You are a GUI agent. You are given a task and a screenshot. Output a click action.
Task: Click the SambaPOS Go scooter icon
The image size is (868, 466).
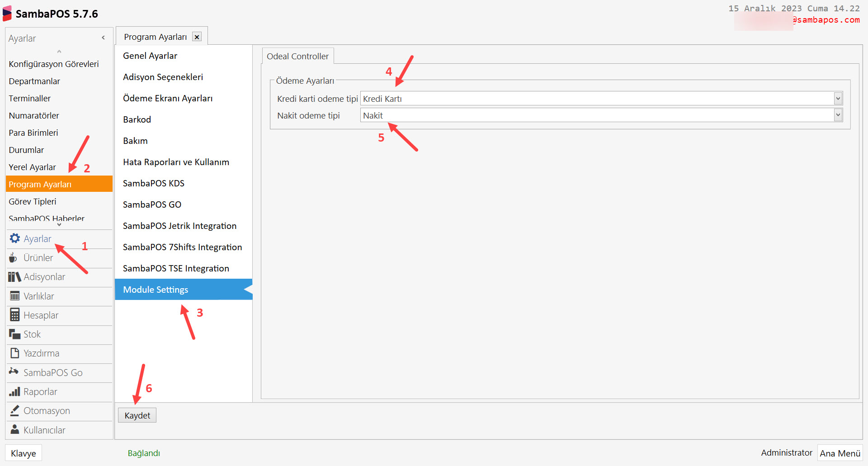coord(14,372)
